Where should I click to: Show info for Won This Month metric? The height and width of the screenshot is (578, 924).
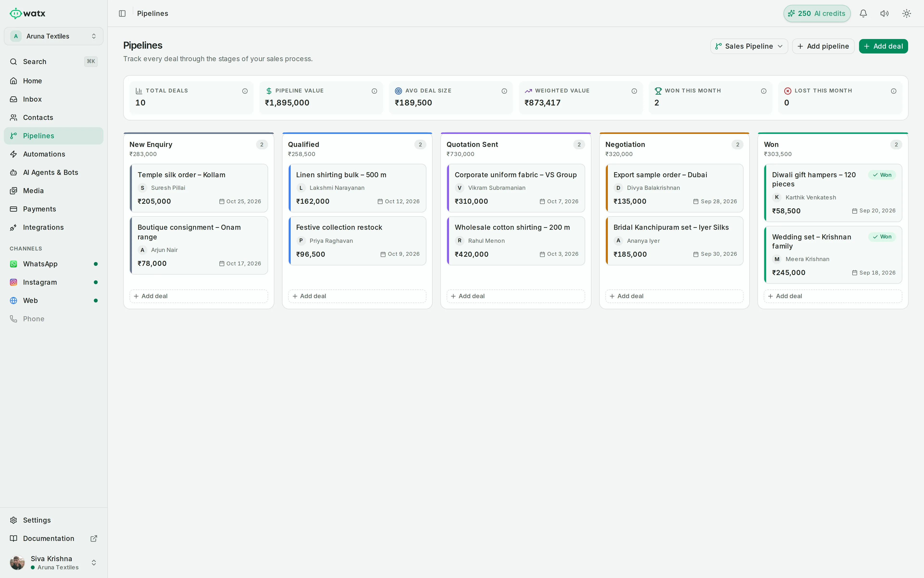[764, 91]
